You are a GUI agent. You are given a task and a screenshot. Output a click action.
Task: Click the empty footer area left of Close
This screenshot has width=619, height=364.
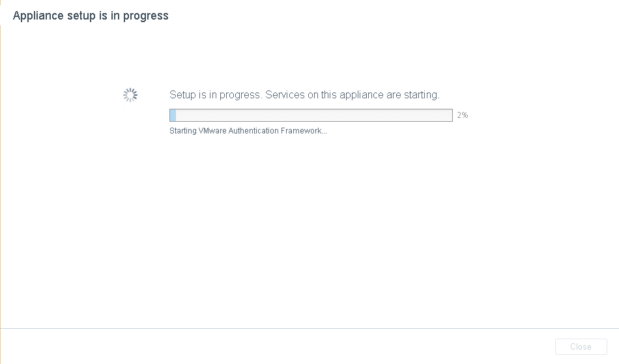point(261,346)
